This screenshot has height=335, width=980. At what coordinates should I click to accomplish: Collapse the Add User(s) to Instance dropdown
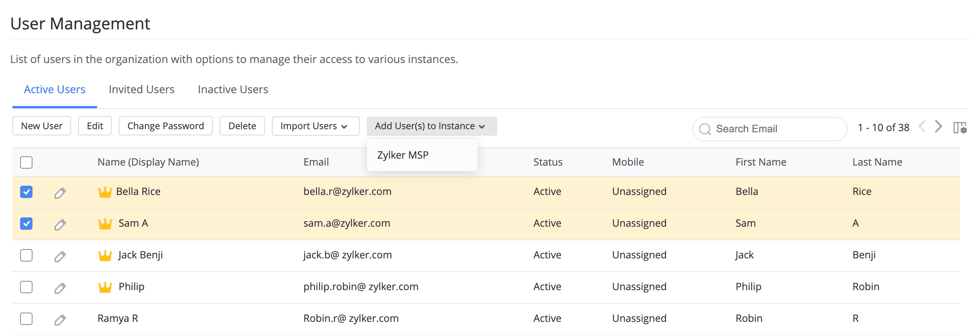coord(431,126)
